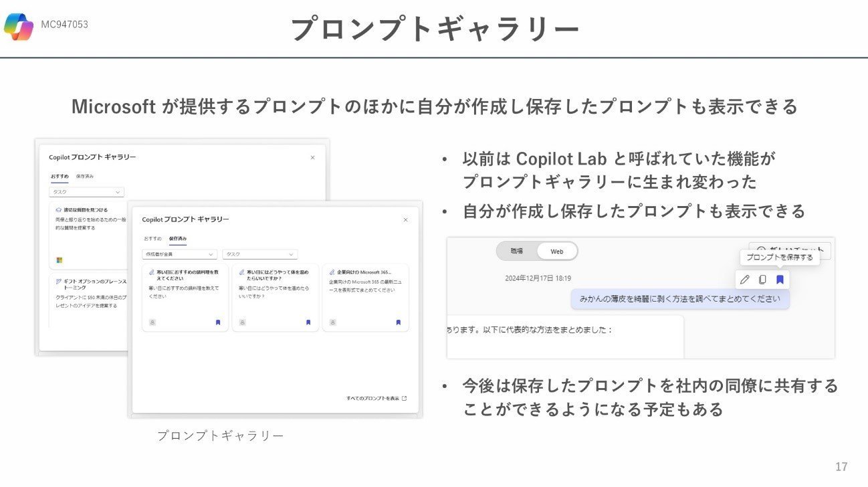Image resolution: width=868 pixels, height=487 pixels.
Task: Click the slide title プロンプトギャラリー
Action: [435, 29]
